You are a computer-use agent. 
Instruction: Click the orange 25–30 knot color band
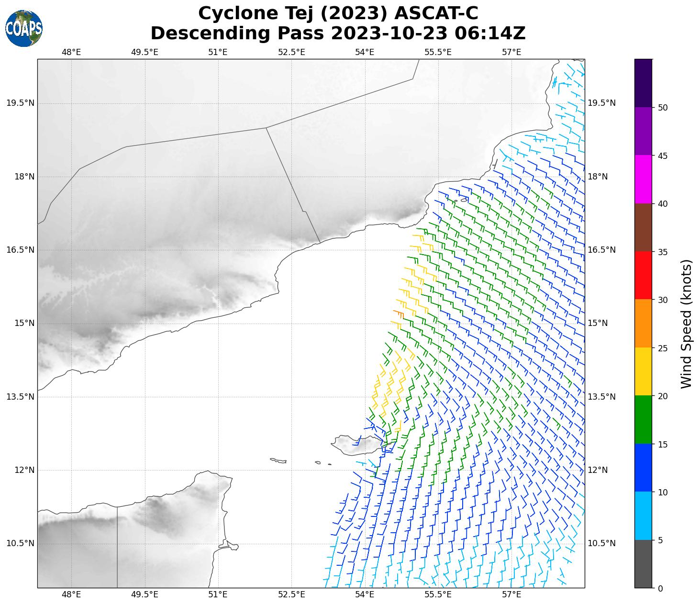pyautogui.click(x=643, y=324)
